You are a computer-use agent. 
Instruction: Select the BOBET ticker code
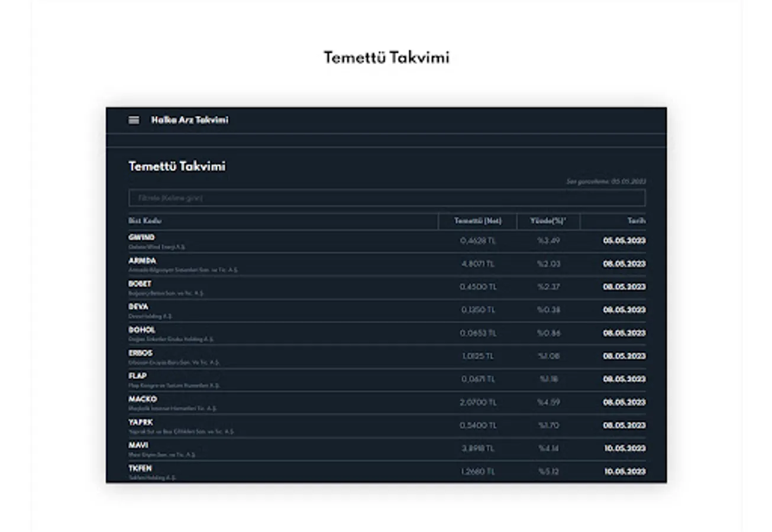pos(140,284)
